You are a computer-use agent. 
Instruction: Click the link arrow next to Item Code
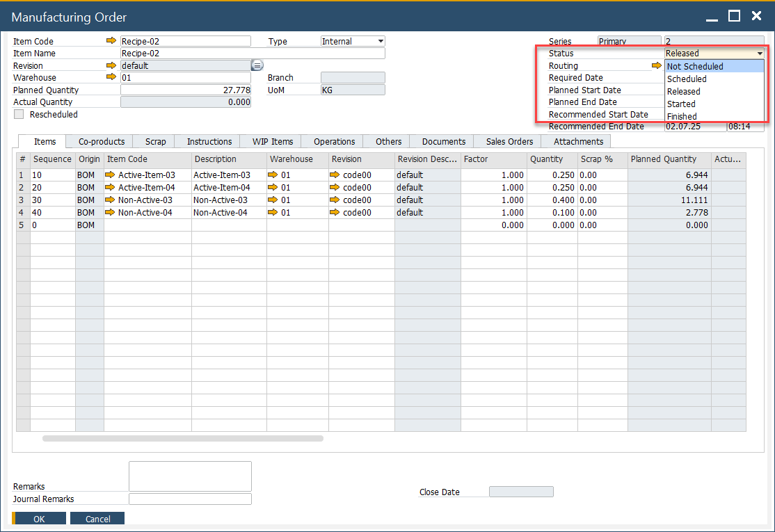click(x=111, y=41)
